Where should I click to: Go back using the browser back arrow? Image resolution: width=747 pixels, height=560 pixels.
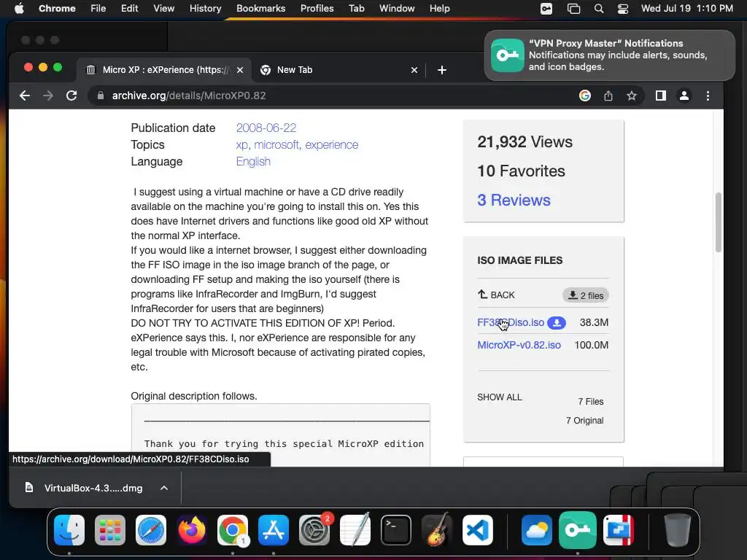(25, 96)
